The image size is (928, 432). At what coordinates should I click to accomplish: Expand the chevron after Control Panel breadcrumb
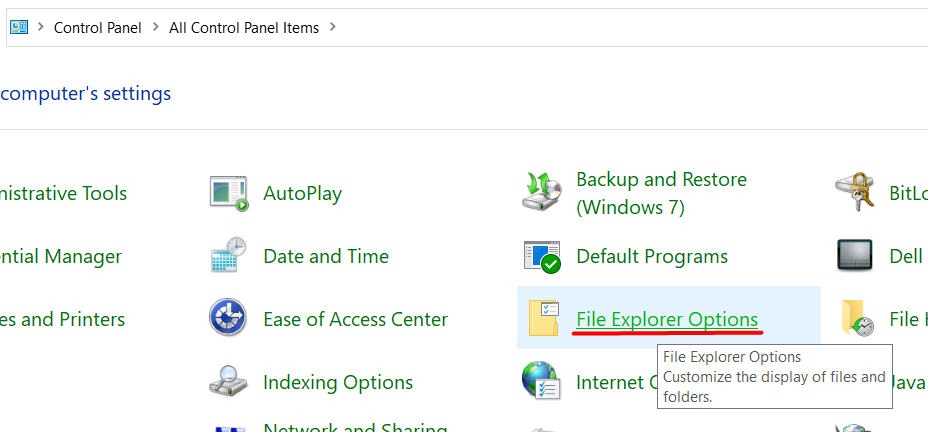pyautogui.click(x=156, y=28)
